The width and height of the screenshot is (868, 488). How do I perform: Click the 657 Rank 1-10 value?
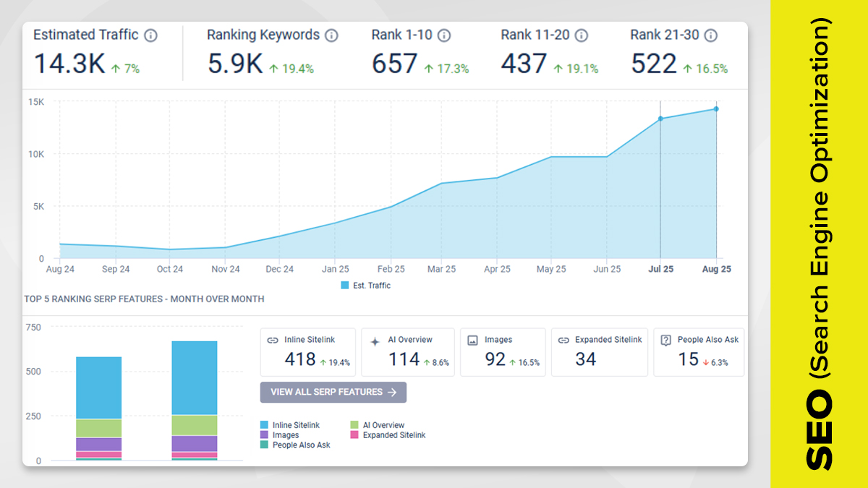pyautogui.click(x=395, y=64)
